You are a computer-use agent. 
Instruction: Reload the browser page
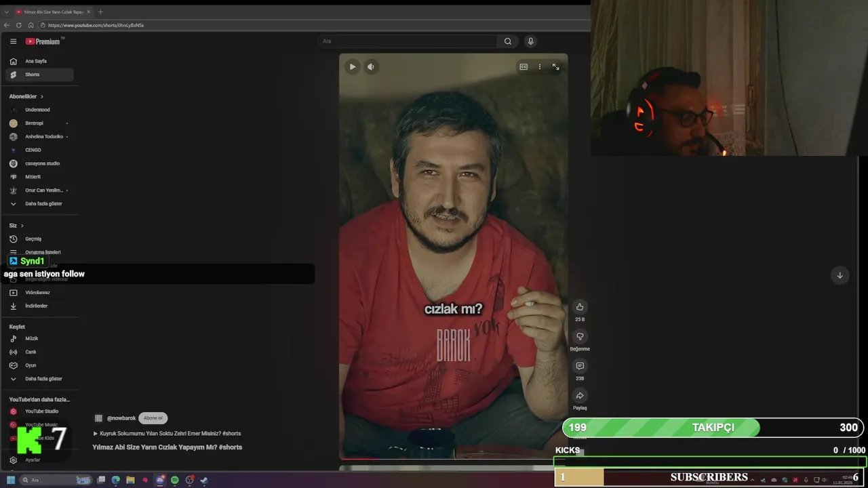point(18,25)
